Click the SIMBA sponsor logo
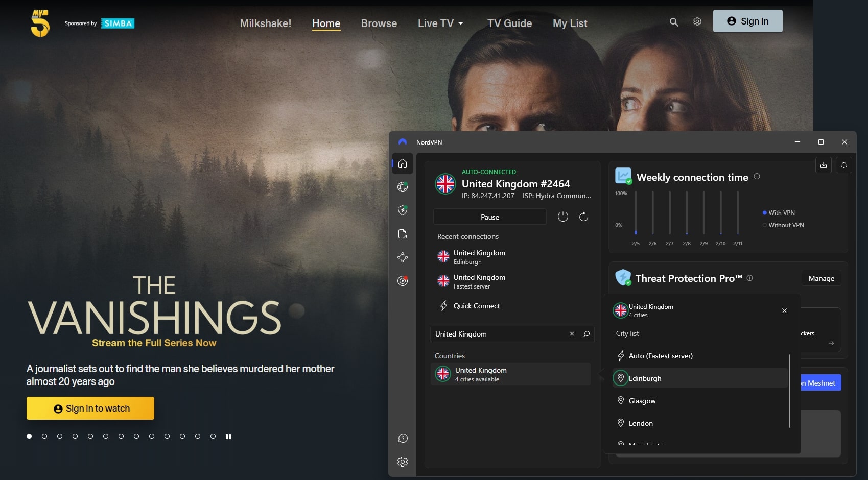Viewport: 868px width, 480px height. 118,23
